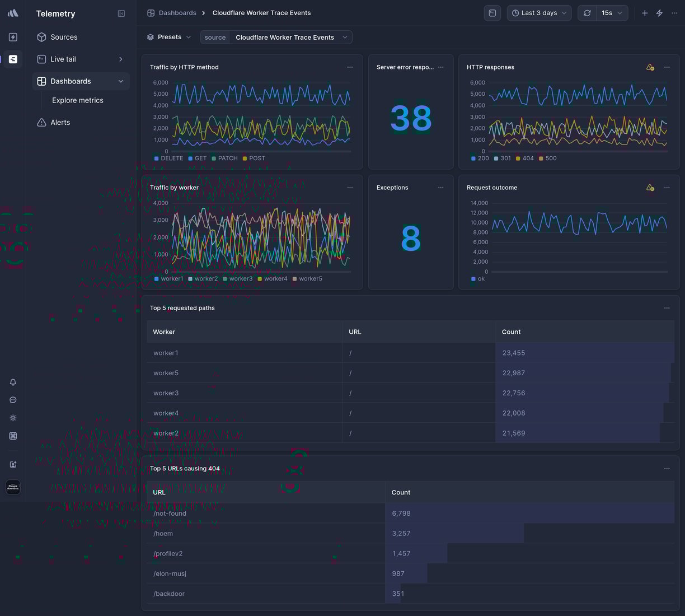Open the Presets dropdown
Viewport: 685px width, 616px height.
pos(169,37)
